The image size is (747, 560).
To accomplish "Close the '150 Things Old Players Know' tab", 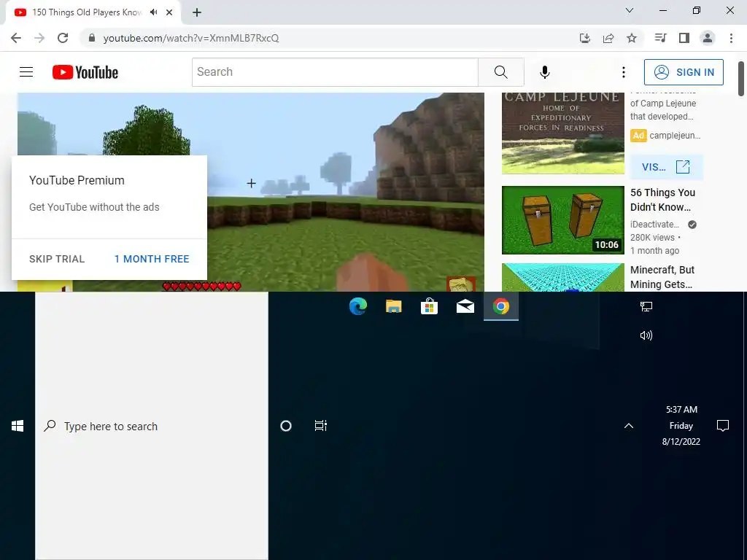I will [x=169, y=12].
